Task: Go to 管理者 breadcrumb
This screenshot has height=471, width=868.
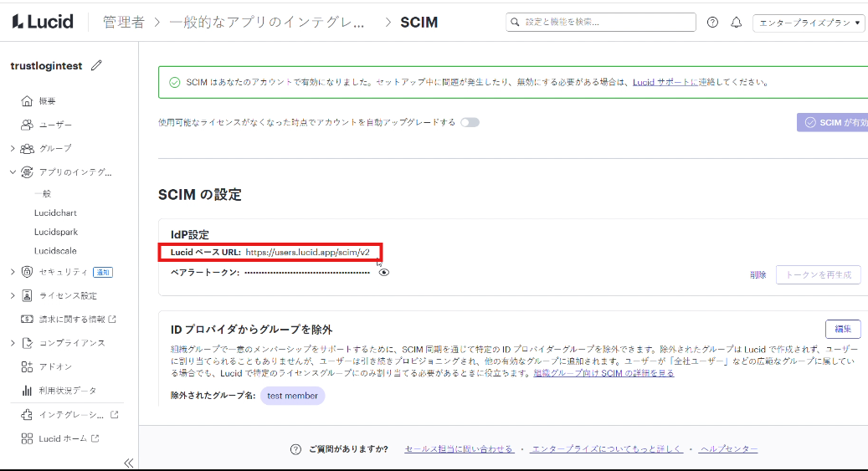Action: 123,22
